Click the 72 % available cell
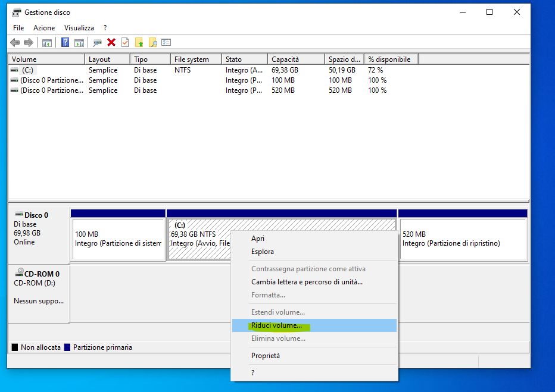 click(376, 70)
